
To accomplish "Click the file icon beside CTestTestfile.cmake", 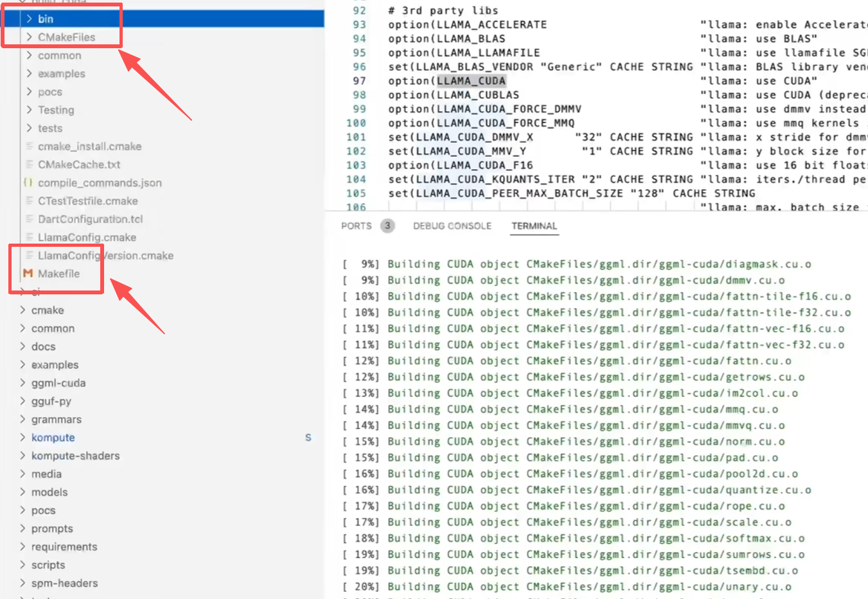I will pos(29,201).
